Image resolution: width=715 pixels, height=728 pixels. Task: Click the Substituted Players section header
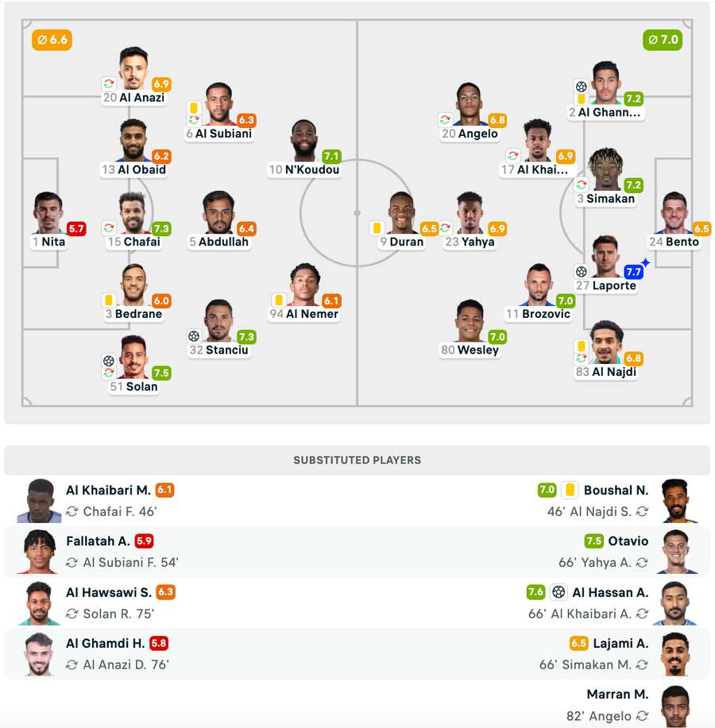coord(357,460)
